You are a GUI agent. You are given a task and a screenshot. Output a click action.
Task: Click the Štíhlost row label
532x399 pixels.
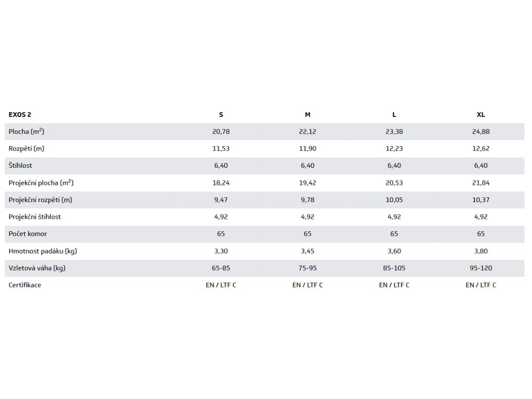point(20,166)
